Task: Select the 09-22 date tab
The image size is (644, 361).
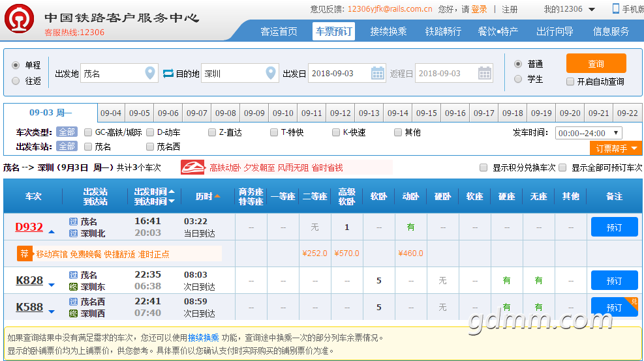Action: [627, 113]
